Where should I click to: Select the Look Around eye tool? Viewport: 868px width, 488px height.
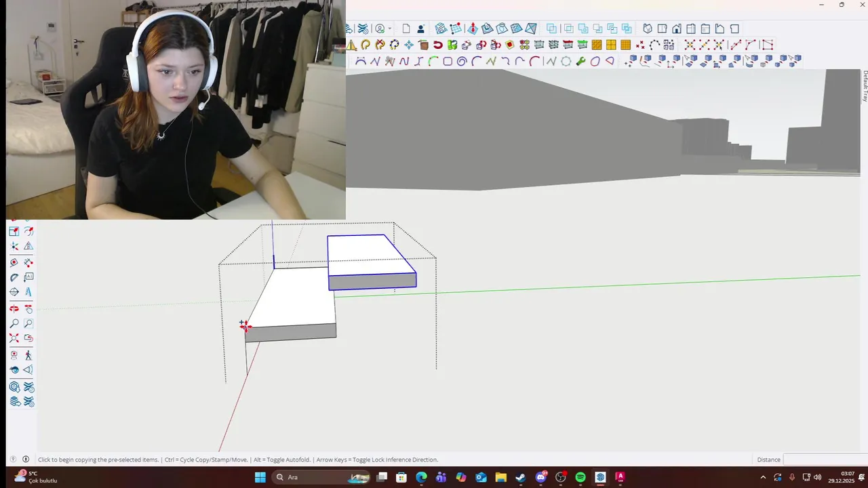tap(14, 370)
